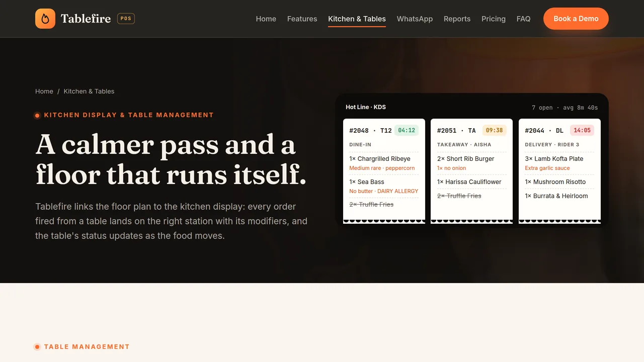The height and width of the screenshot is (362, 644).
Task: Click the Book a Demo button
Action: click(x=576, y=19)
